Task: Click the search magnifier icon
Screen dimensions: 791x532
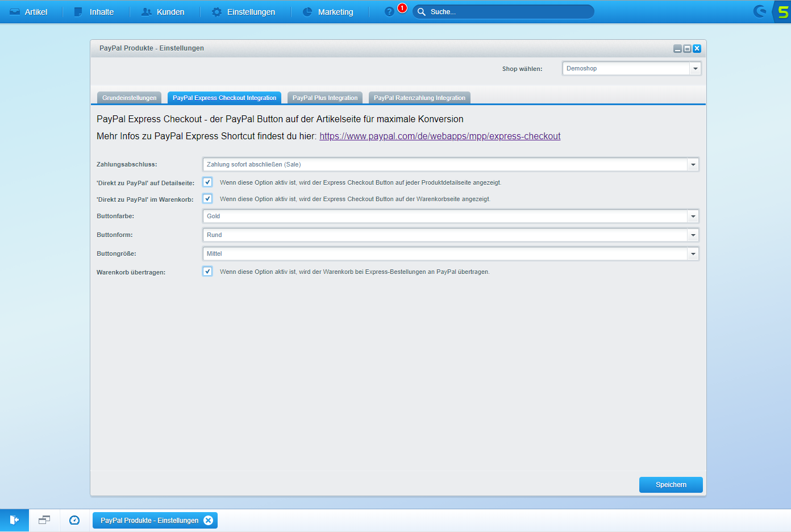Action: pos(422,12)
